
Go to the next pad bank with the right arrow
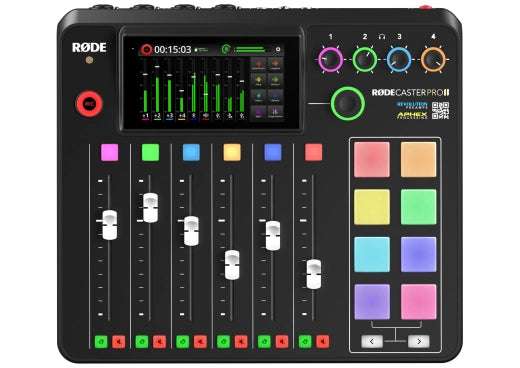tap(419, 341)
